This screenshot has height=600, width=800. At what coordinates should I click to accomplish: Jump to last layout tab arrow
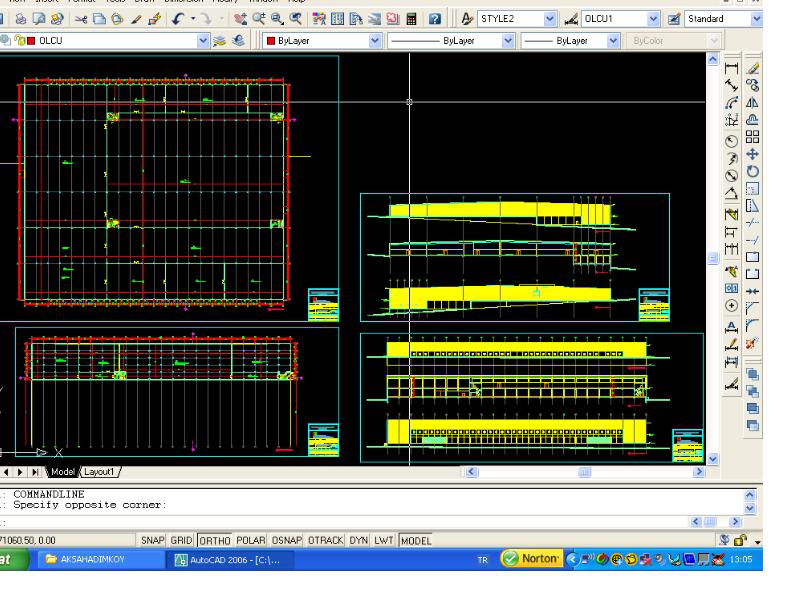[34, 472]
